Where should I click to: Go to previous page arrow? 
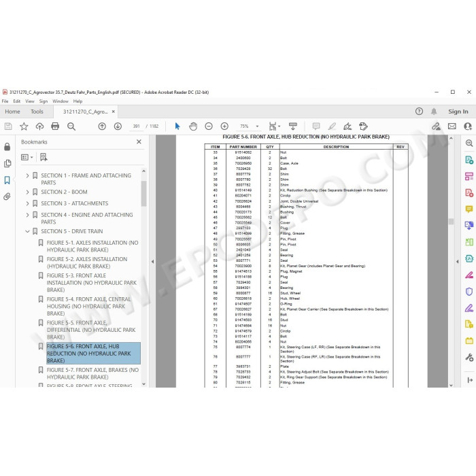(102, 126)
